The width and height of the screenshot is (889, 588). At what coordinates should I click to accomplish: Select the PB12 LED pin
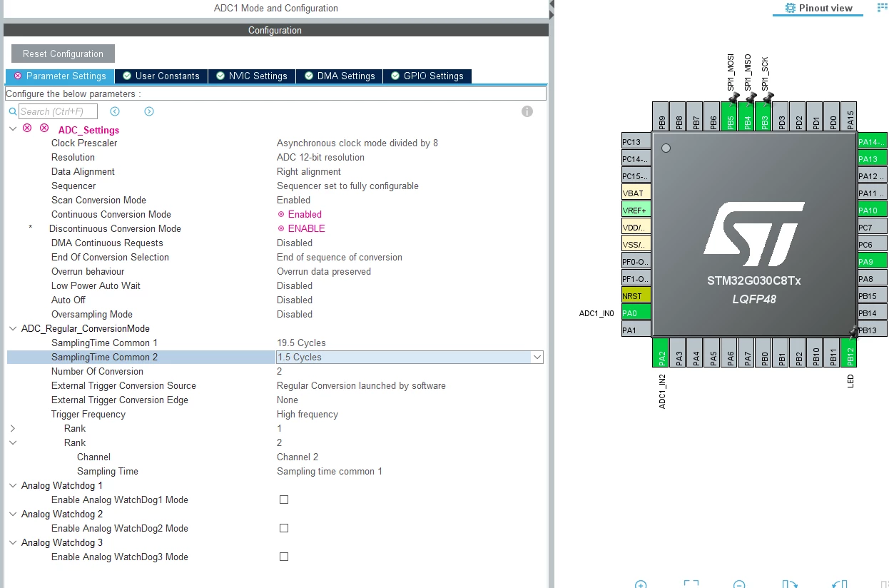tap(850, 353)
